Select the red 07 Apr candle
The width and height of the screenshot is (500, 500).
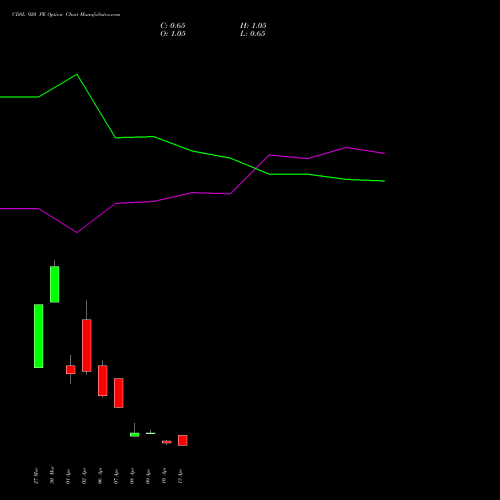click(119, 393)
